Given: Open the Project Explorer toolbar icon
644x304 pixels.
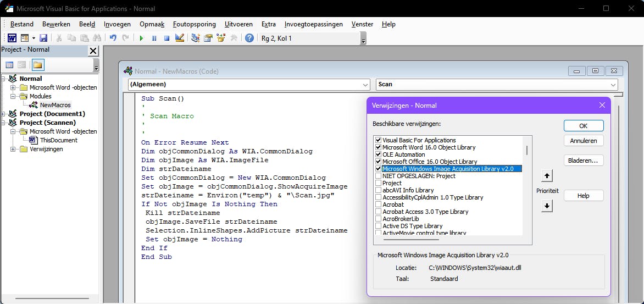Looking at the screenshot, I should click(195, 38).
